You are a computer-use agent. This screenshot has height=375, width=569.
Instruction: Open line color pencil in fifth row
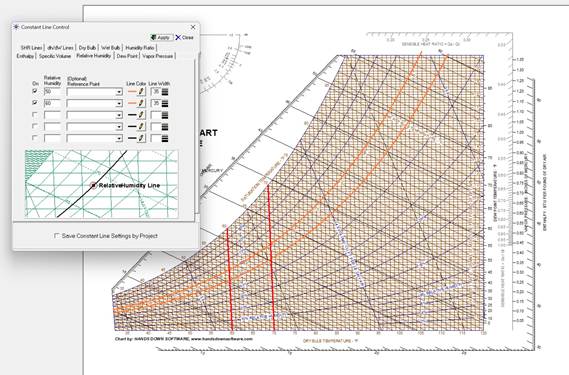tap(142, 138)
